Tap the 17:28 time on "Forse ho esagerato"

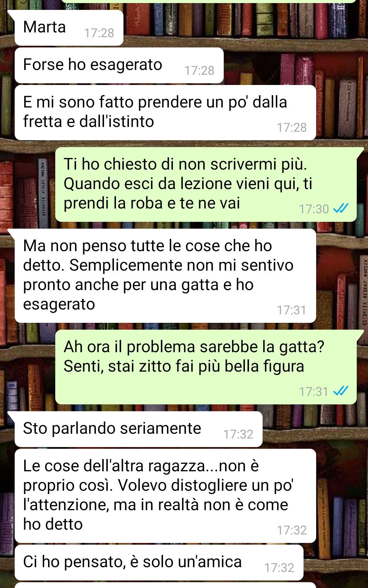click(199, 71)
